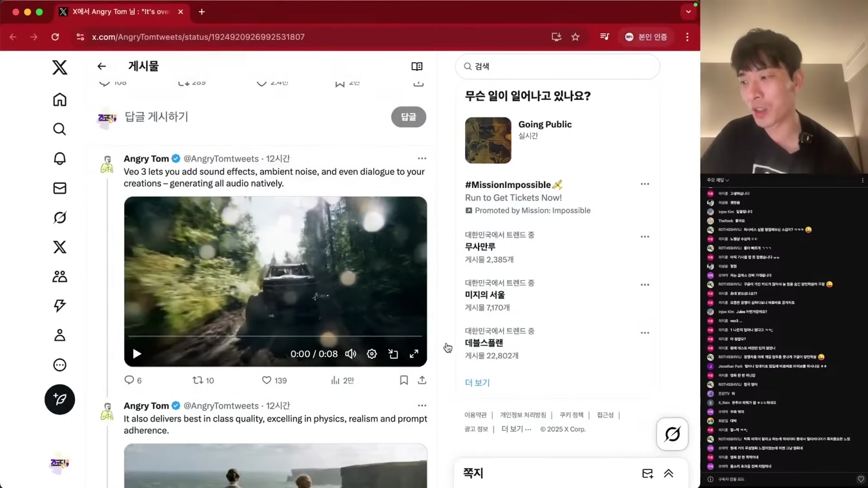Go back using the post header arrow
Screen dimensions: 868x488
(101, 66)
